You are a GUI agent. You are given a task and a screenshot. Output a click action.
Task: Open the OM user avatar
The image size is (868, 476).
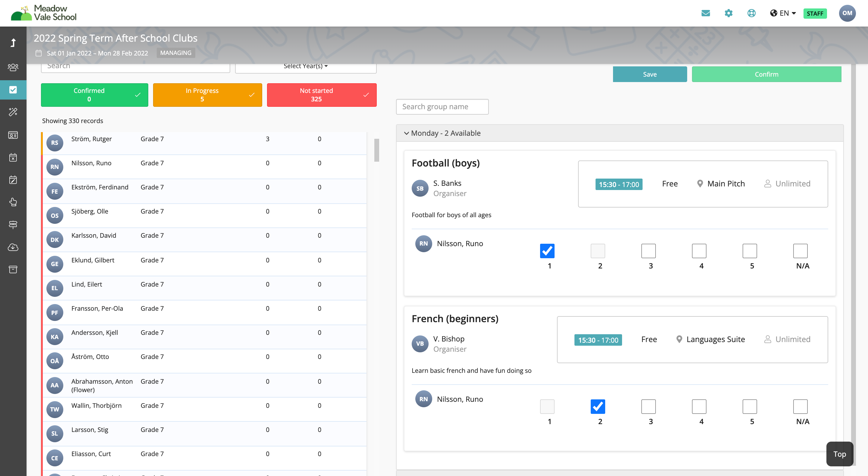(847, 13)
